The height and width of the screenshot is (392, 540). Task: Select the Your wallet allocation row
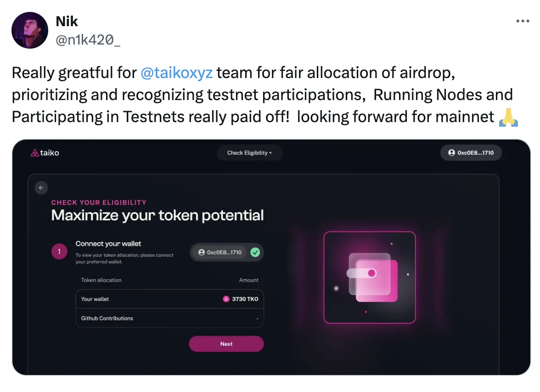coord(169,299)
